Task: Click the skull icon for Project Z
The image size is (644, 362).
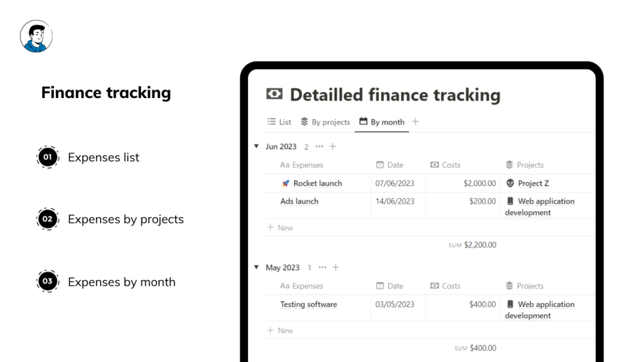Action: 510,183
